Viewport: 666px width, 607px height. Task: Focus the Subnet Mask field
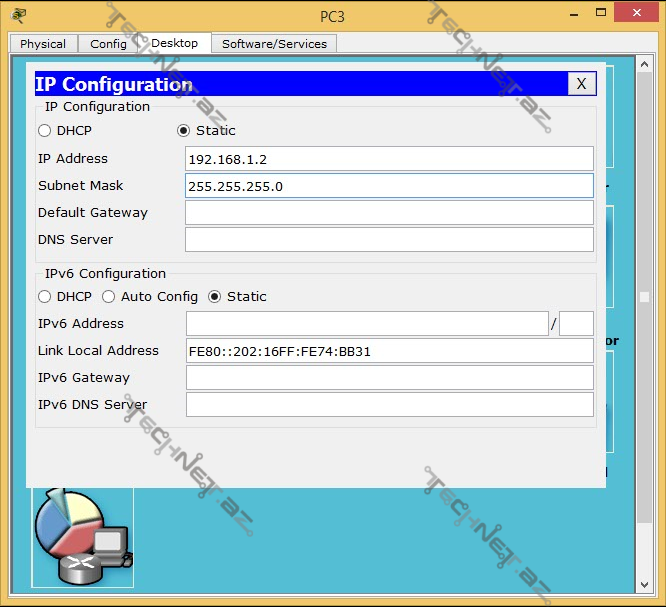tap(389, 186)
